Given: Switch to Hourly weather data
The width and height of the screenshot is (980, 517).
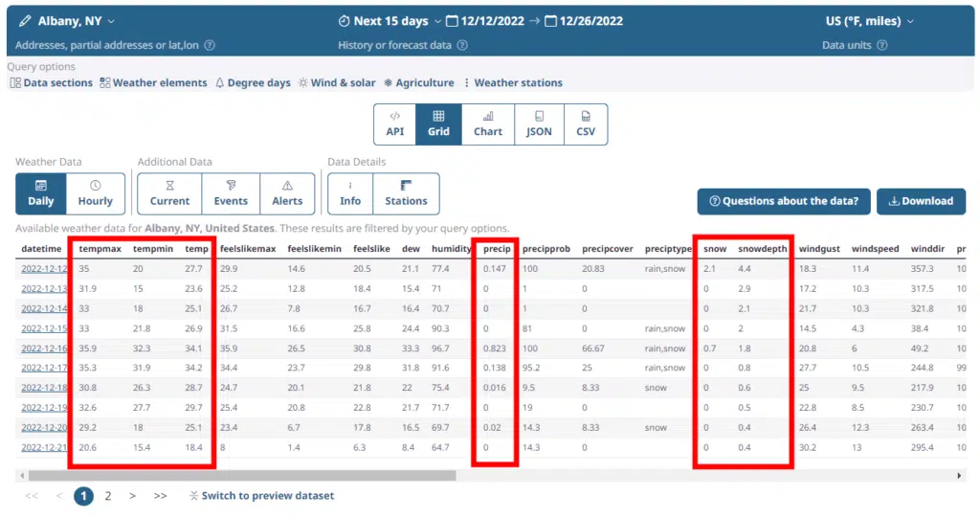Looking at the screenshot, I should coord(96,193).
